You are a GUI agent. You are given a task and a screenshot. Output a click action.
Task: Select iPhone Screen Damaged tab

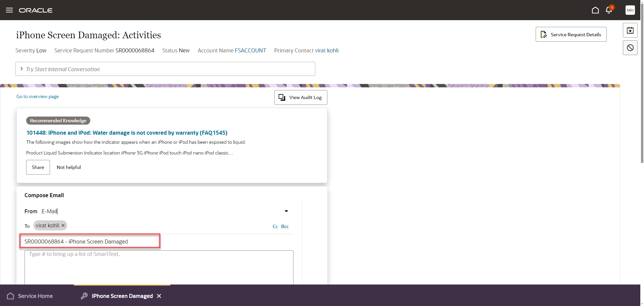(122, 296)
